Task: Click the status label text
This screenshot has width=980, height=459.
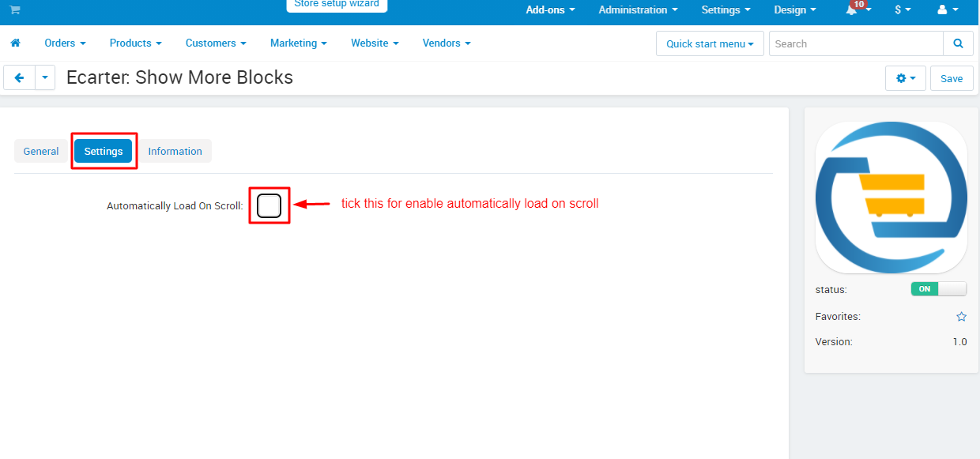Action: tap(831, 290)
